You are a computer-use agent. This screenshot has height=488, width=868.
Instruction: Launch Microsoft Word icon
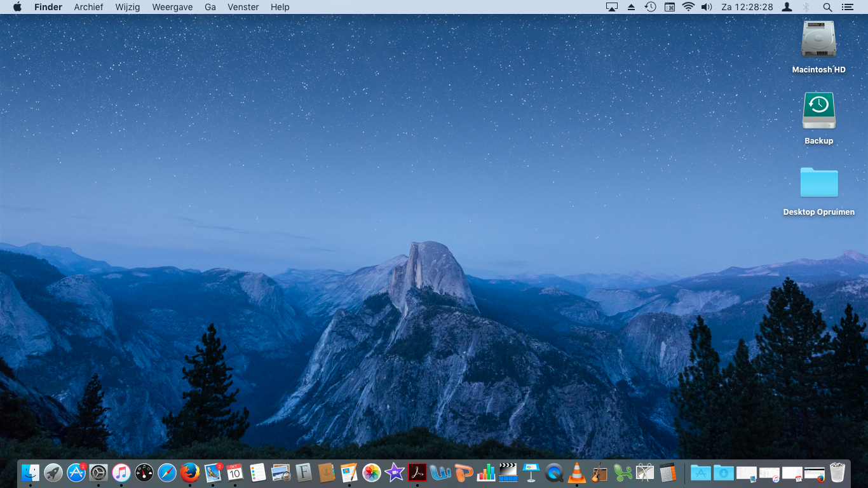pos(440,472)
